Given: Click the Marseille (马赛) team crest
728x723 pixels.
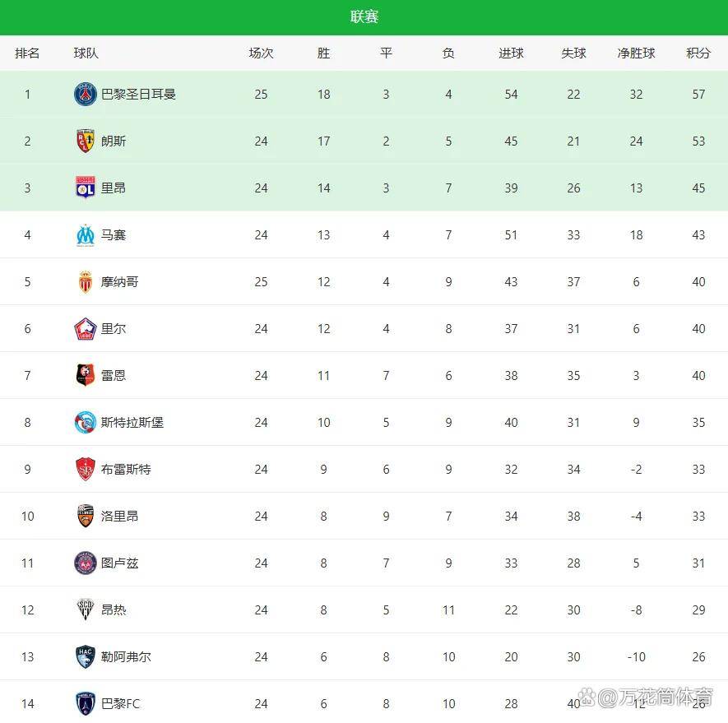Looking at the screenshot, I should (x=86, y=235).
